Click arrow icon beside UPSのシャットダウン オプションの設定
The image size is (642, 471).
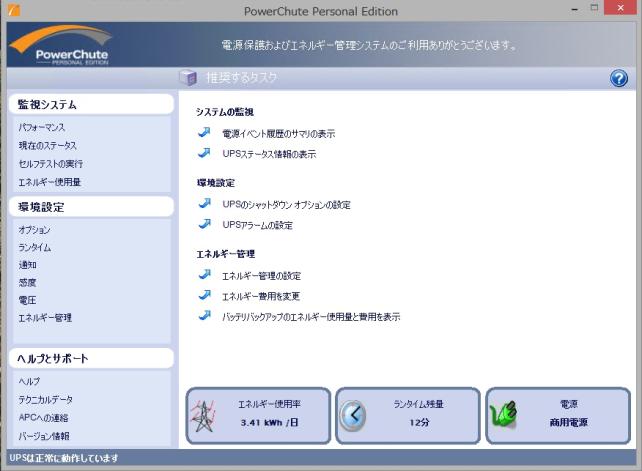pos(204,204)
